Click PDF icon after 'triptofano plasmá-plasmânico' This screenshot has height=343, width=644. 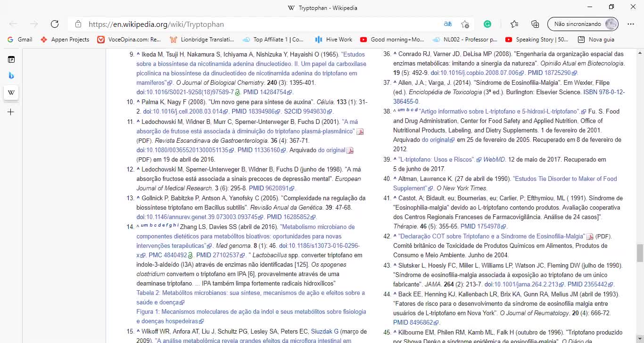[360, 131]
